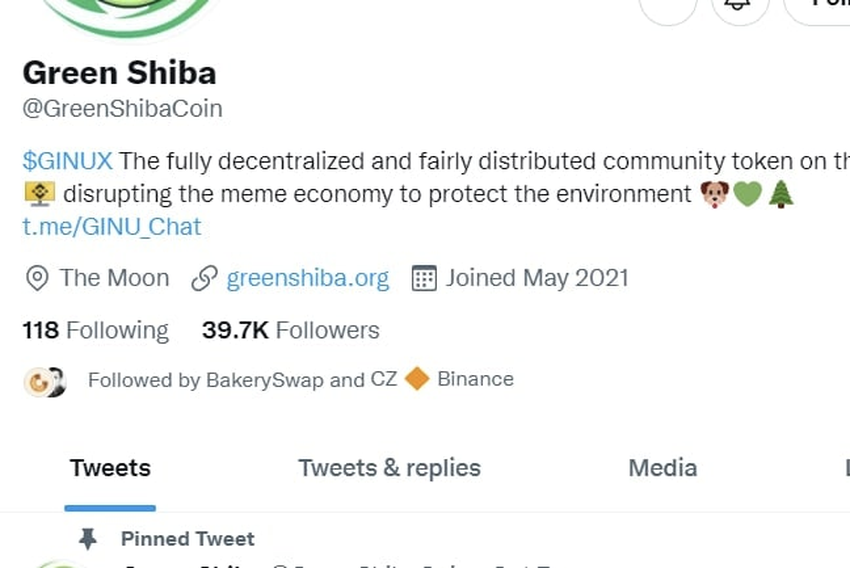The image size is (850, 568).
Task: Click the notification bell icon
Action: tap(739, 5)
